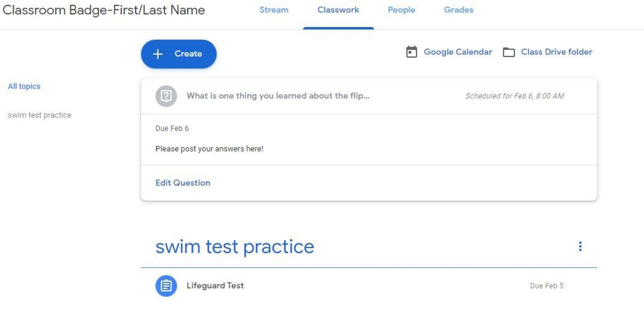This screenshot has width=644, height=322.
Task: Select All topics in the sidebar
Action: coord(24,86)
